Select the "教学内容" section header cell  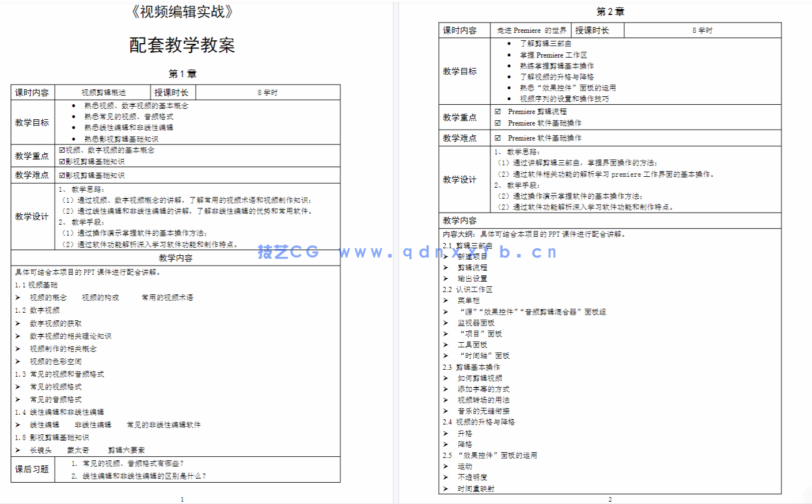[x=176, y=258]
